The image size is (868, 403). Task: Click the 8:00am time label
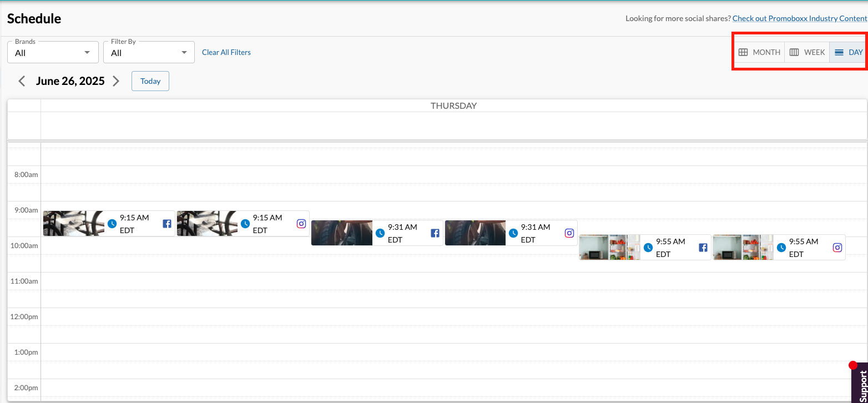point(26,174)
